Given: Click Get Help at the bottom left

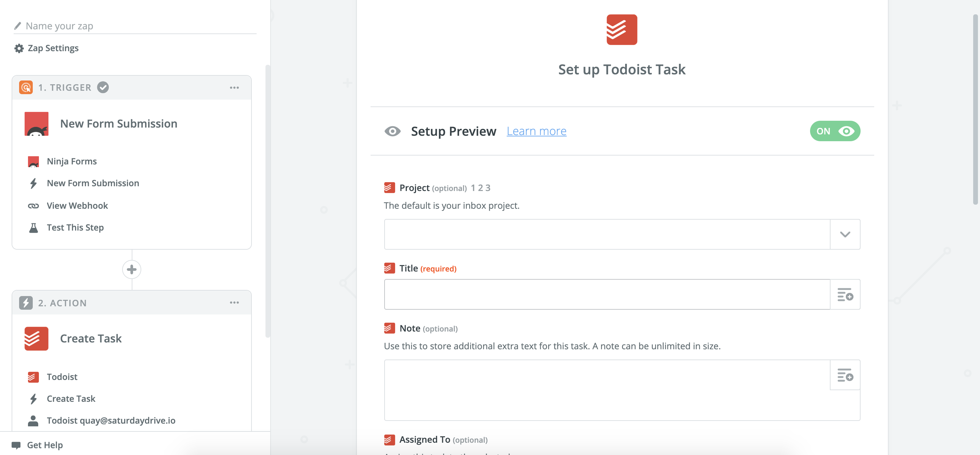Looking at the screenshot, I should click(37, 445).
